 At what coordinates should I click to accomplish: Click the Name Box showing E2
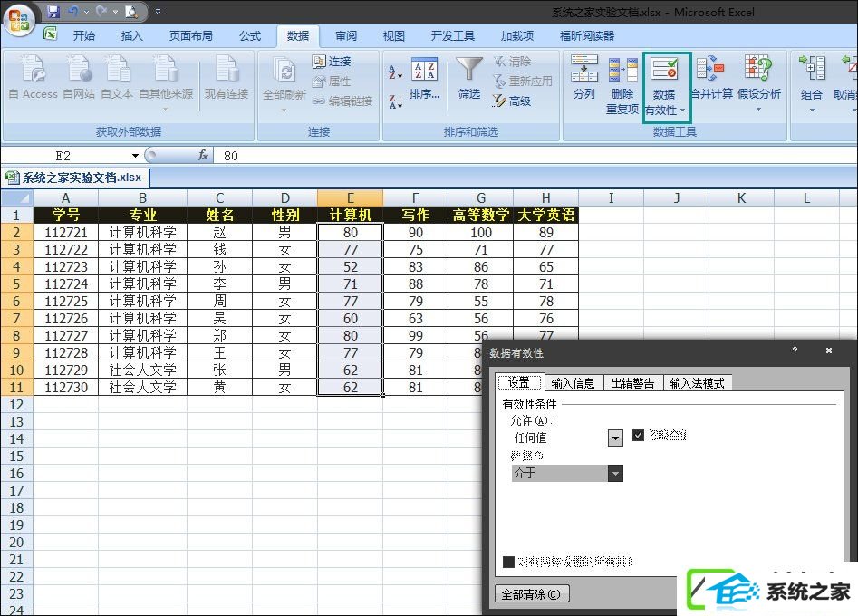coord(63,156)
